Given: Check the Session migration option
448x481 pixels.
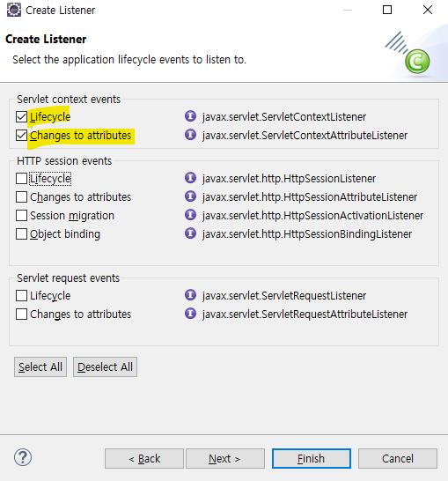Looking at the screenshot, I should click(x=21, y=216).
